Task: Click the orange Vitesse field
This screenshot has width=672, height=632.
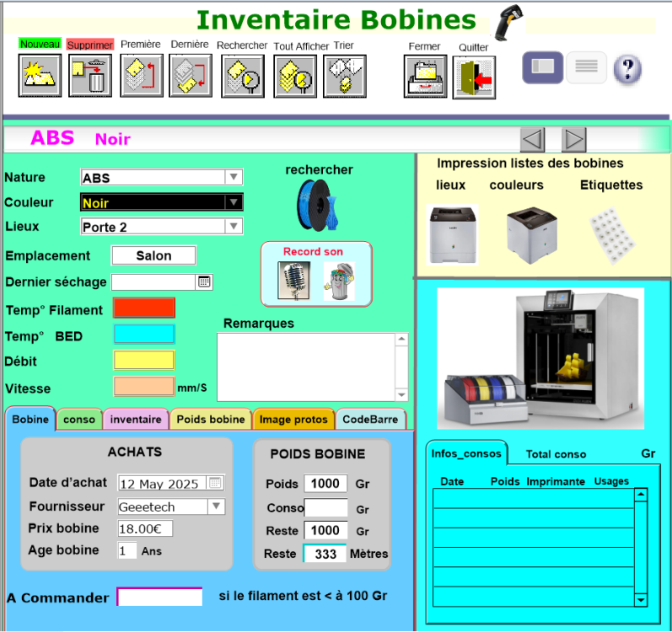Action: tap(144, 386)
